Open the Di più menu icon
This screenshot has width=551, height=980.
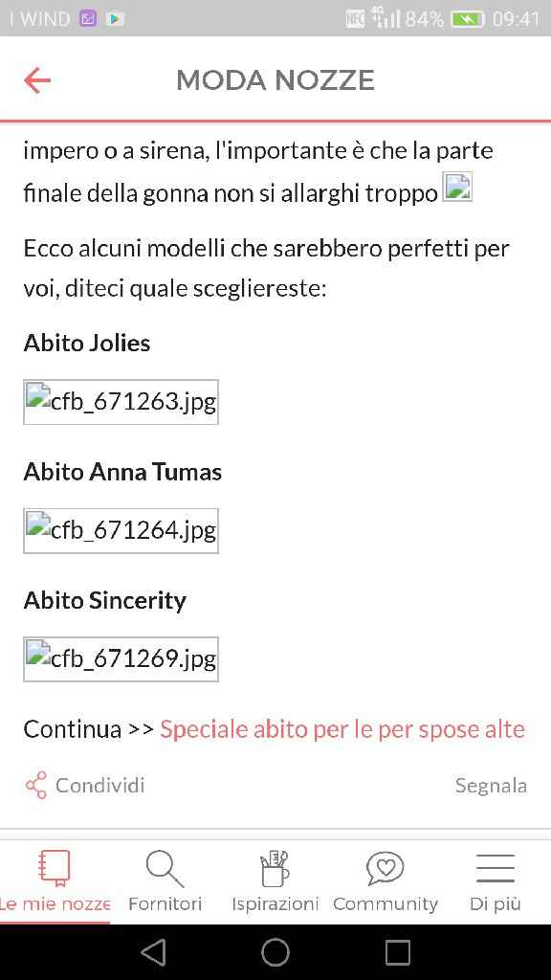[x=495, y=867]
